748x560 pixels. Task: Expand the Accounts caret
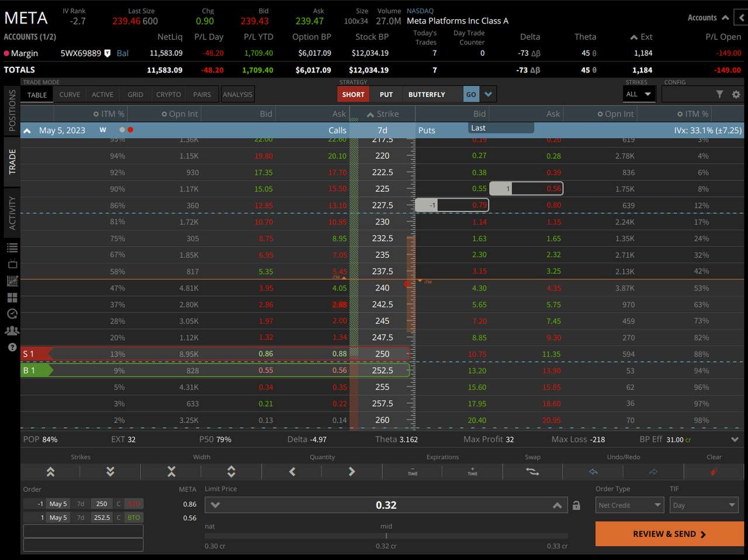[x=725, y=18]
